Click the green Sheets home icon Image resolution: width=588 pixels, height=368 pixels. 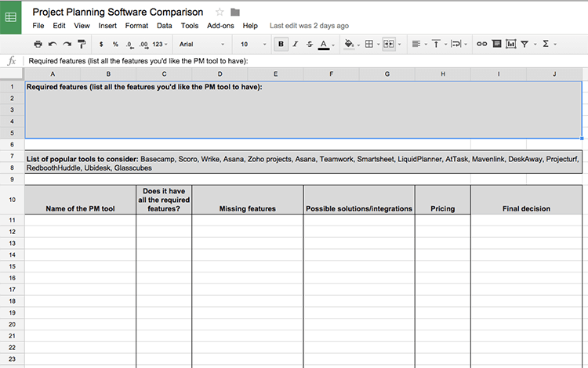(10, 17)
